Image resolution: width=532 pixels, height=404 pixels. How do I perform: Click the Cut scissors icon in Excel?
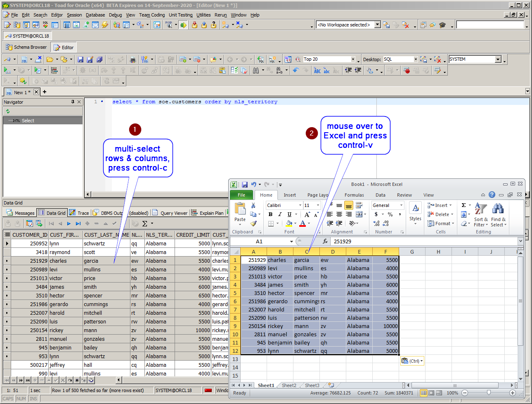(253, 205)
